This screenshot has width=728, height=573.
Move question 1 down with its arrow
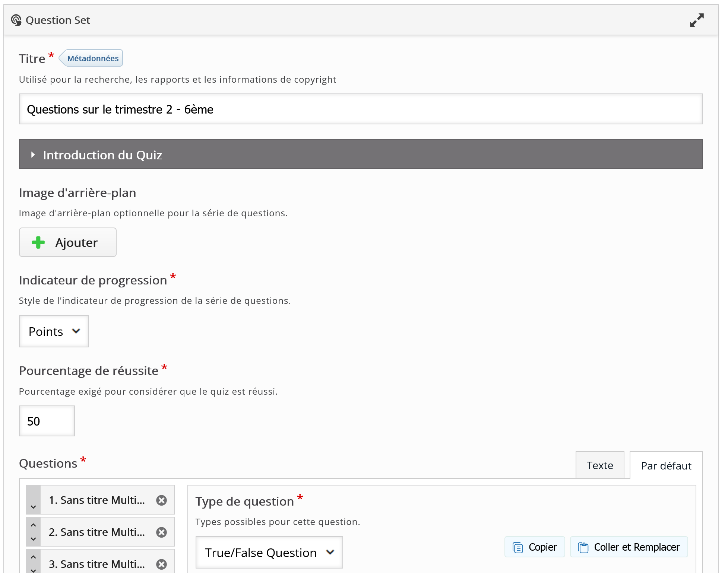(x=33, y=507)
